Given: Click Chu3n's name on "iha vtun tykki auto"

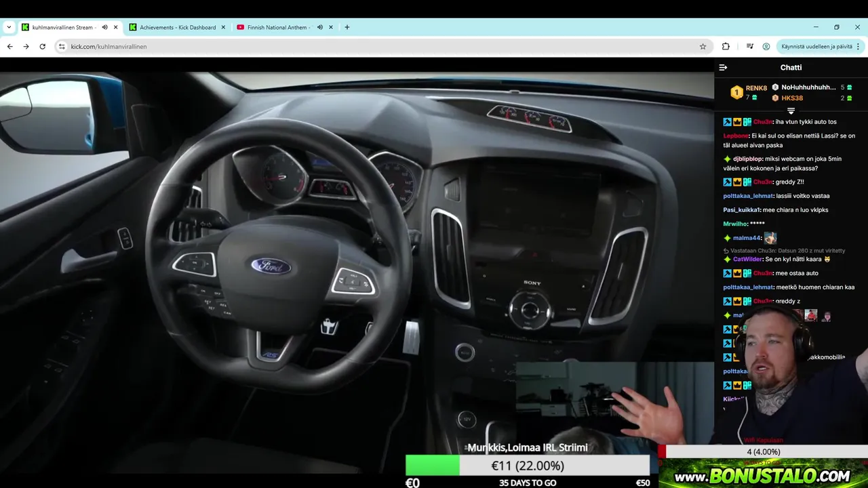Looking at the screenshot, I should click(x=763, y=122).
